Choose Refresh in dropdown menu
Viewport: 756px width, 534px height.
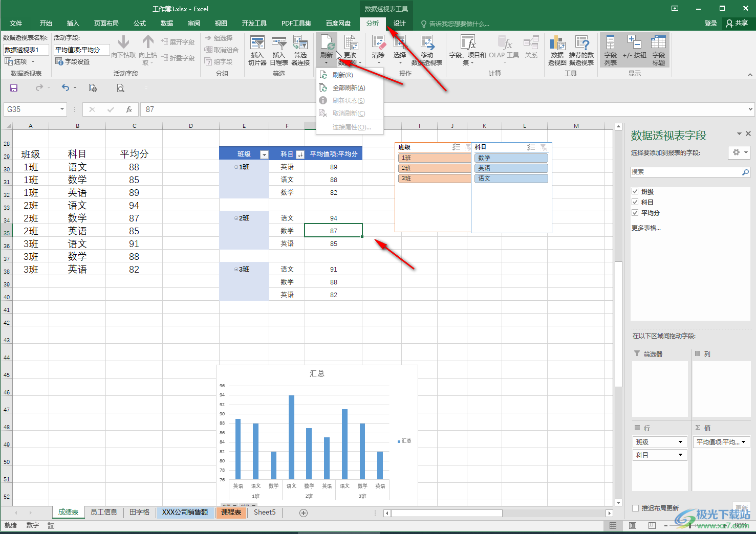350,75
